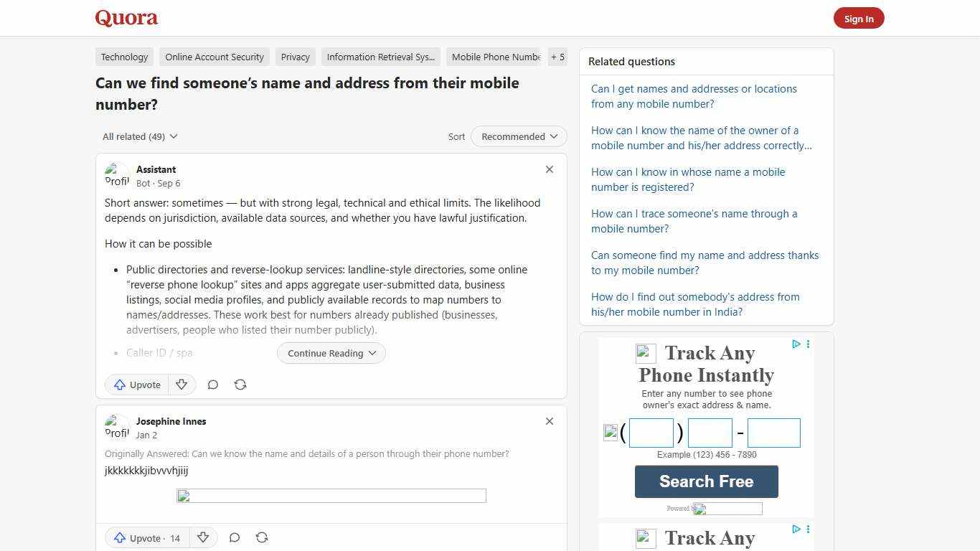980x551 pixels.
Task: Downvote the Assistant bot's answer
Action: pos(182,385)
